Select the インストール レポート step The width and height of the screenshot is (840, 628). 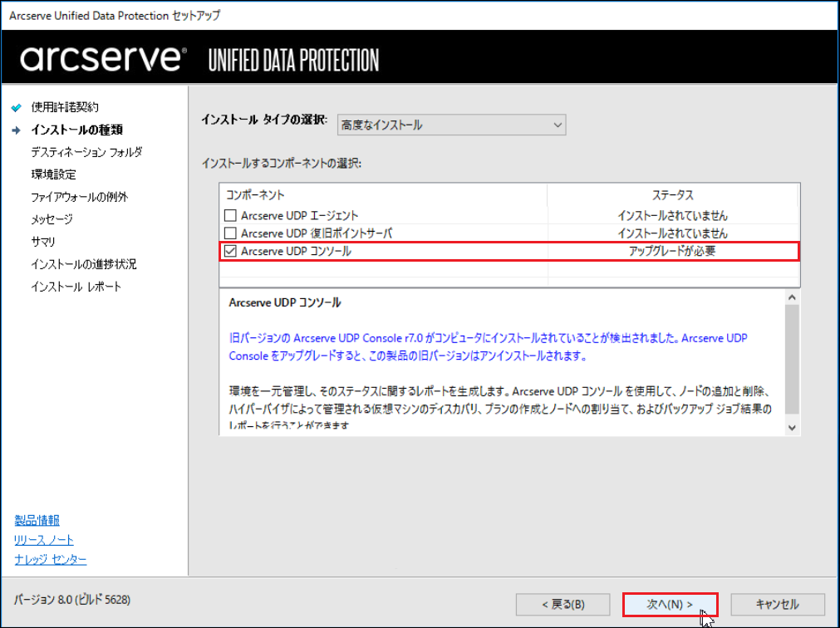click(76, 287)
